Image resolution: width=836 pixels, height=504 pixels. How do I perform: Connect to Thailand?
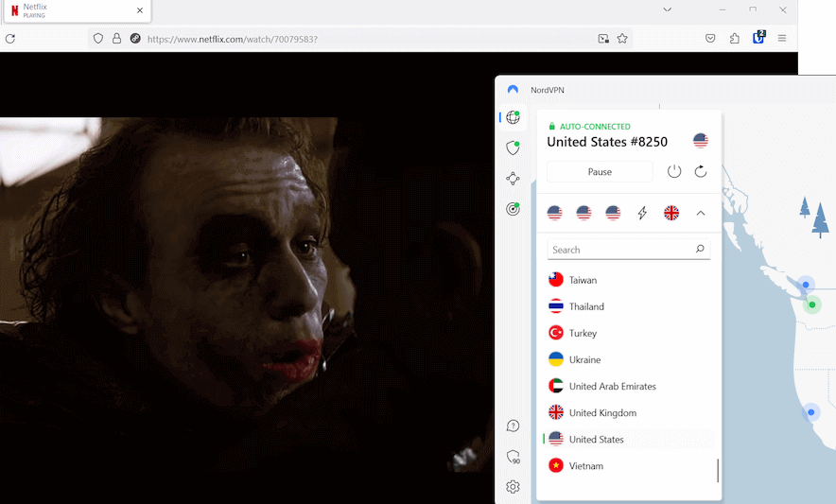click(629, 306)
